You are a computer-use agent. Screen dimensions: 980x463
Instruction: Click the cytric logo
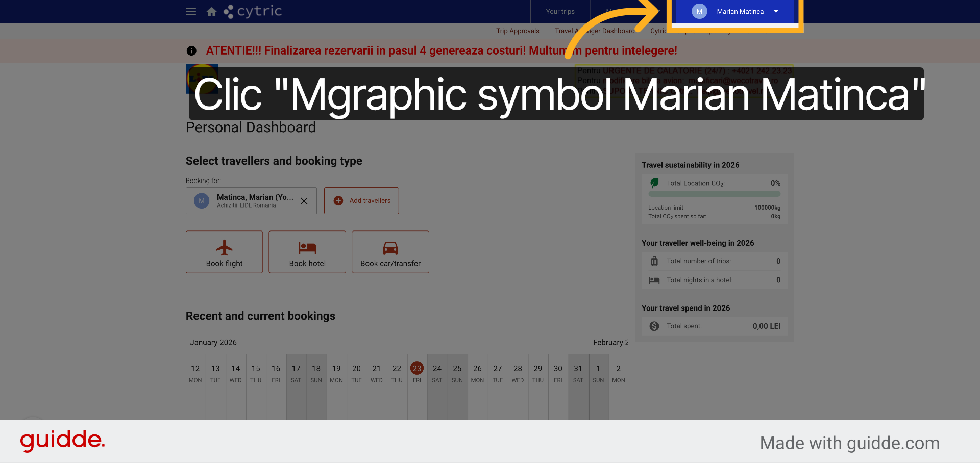pyautogui.click(x=253, y=11)
